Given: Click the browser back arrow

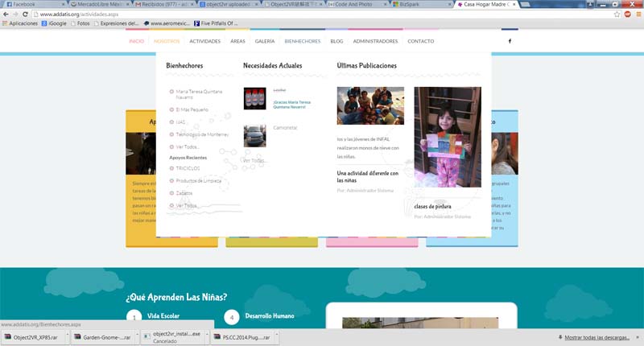Looking at the screenshot, I should (x=6, y=14).
